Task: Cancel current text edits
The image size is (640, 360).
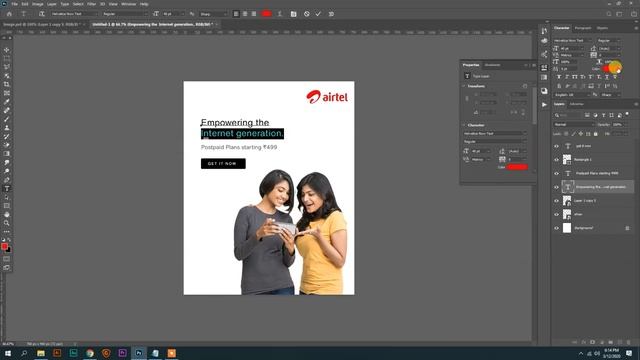Action: click(307, 14)
